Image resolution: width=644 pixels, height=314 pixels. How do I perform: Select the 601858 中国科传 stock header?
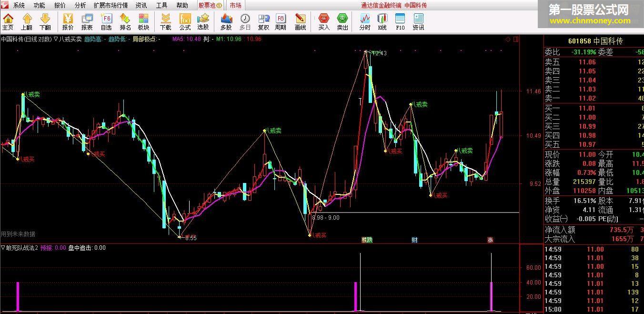click(x=595, y=41)
